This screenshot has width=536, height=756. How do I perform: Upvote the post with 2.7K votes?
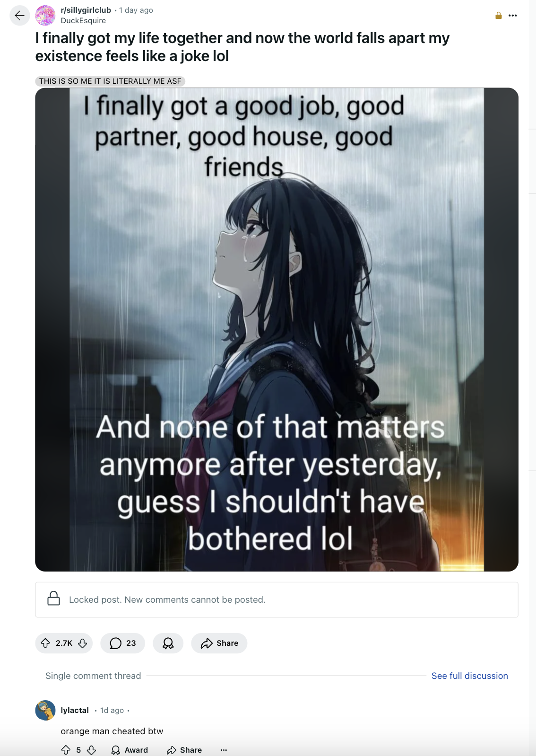46,643
